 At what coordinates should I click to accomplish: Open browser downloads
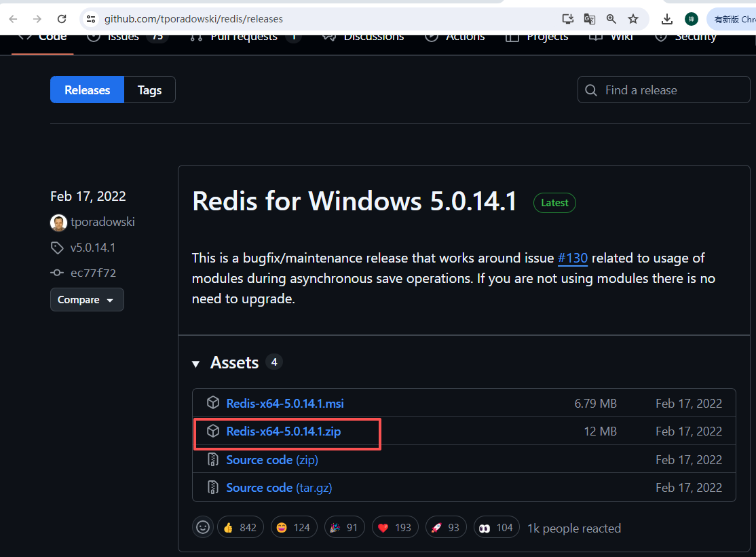point(667,19)
